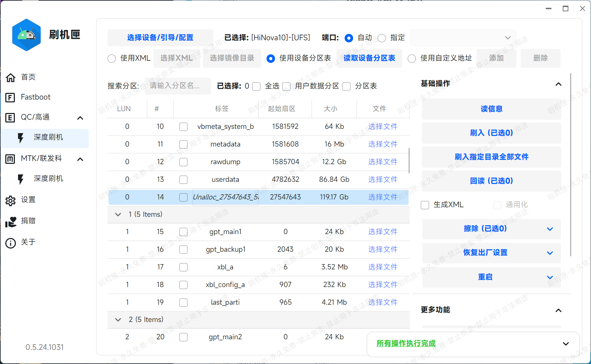
Task: Expand the 所有操作执行完成 status panel
Action: pyautogui.click(x=566, y=344)
